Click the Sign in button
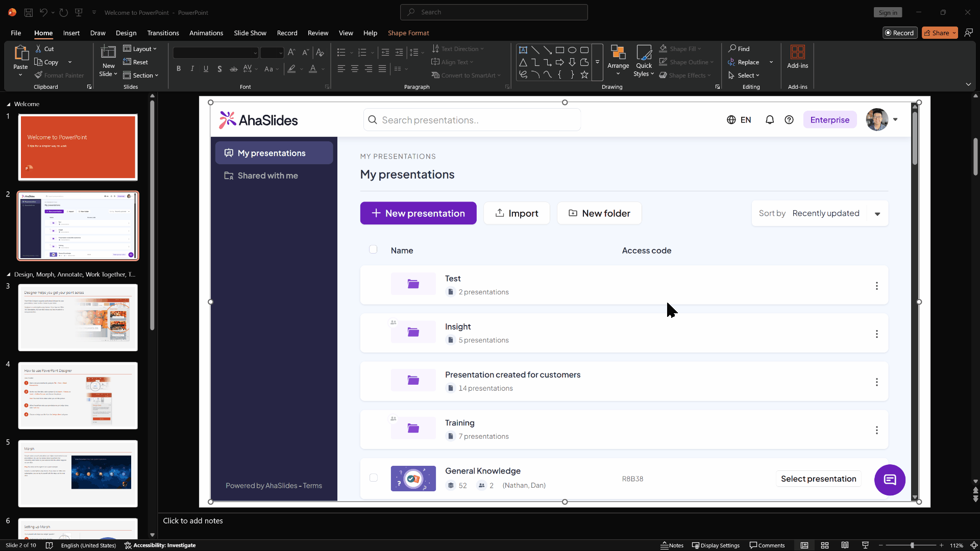980x551 pixels. click(888, 13)
